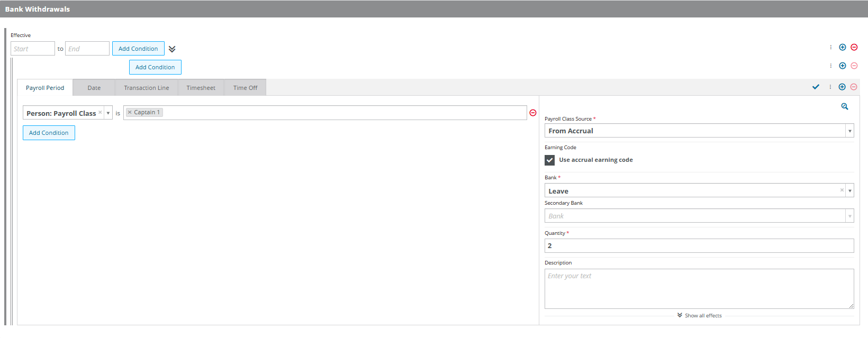Click the red minus icon on the Effective row
This screenshot has width=868, height=338.
(x=854, y=48)
